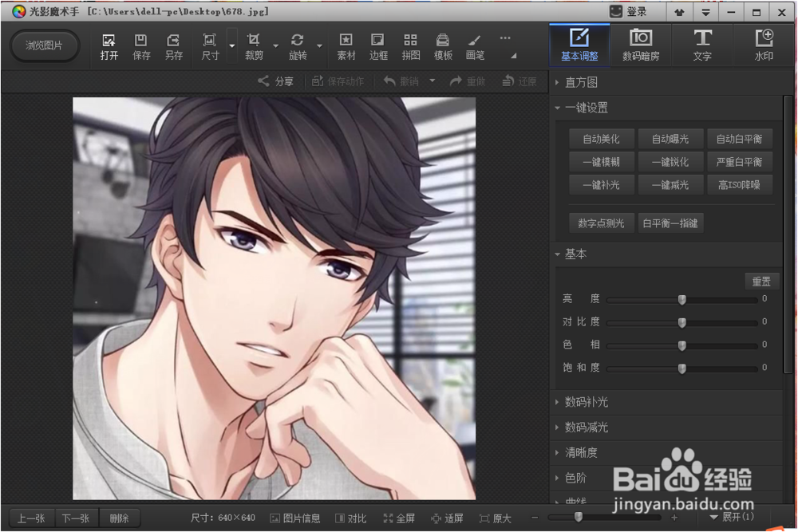Adjust the 色相 hue slider
798x532 pixels.
click(682, 346)
